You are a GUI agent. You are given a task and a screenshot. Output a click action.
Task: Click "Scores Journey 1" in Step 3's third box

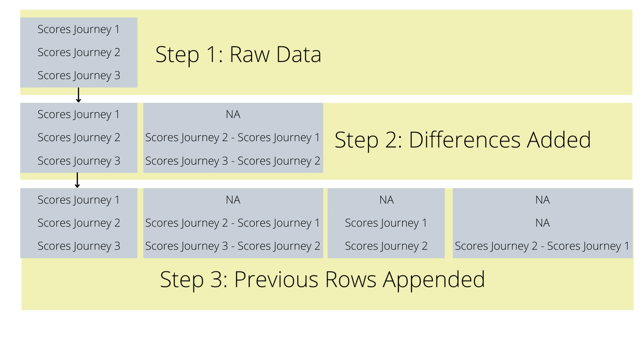click(386, 223)
